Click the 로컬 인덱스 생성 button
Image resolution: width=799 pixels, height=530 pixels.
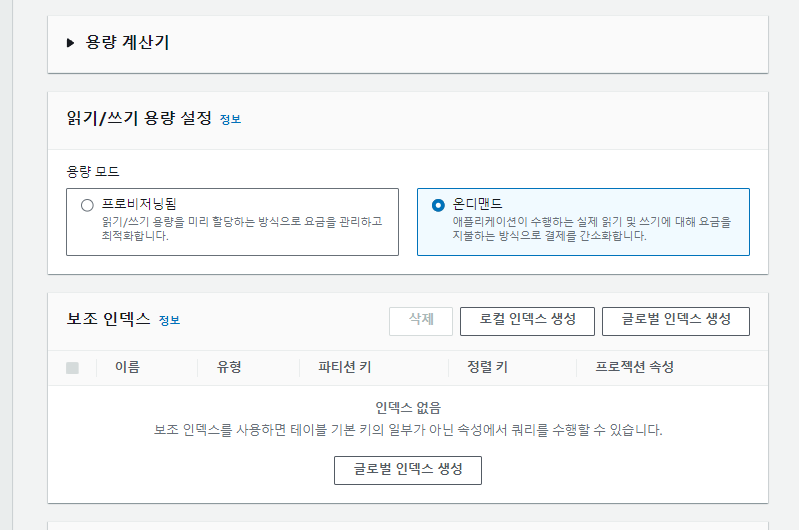click(x=527, y=320)
